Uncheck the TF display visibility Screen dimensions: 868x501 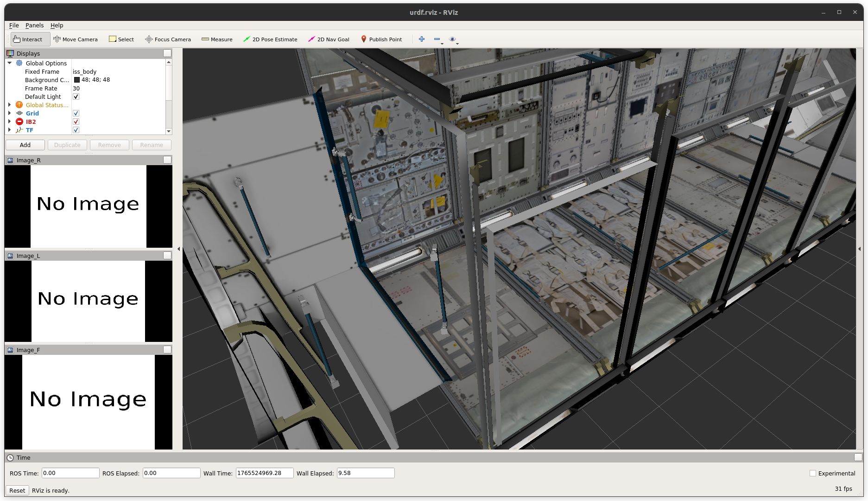pos(76,130)
